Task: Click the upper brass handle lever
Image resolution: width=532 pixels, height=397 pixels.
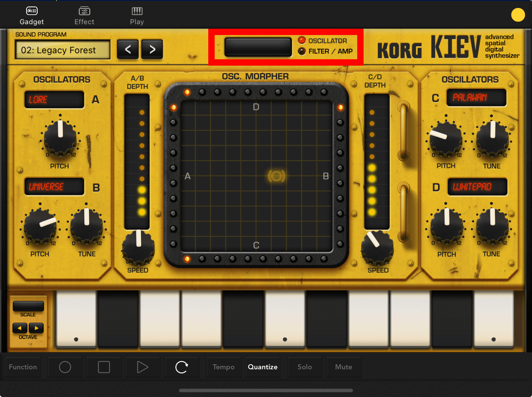Action: tap(403, 131)
